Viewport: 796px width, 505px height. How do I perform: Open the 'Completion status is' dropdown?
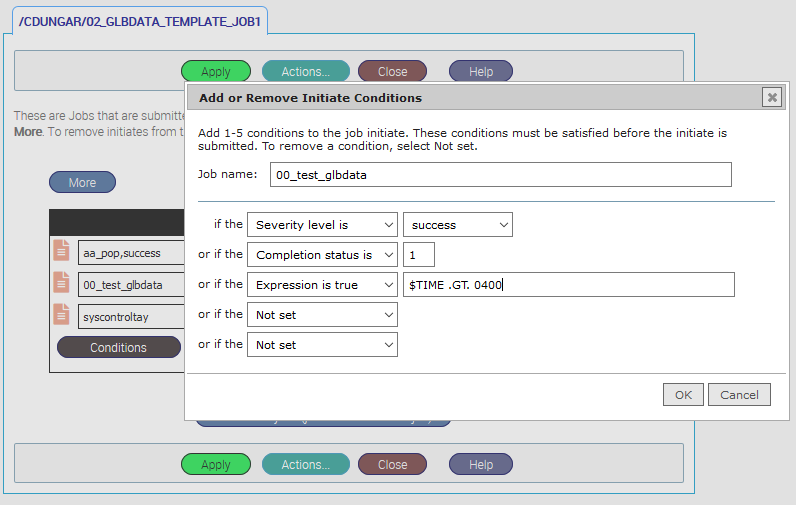(321, 255)
